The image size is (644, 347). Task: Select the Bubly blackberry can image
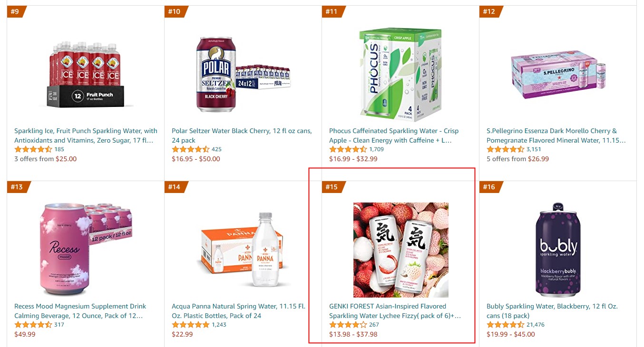pos(558,250)
